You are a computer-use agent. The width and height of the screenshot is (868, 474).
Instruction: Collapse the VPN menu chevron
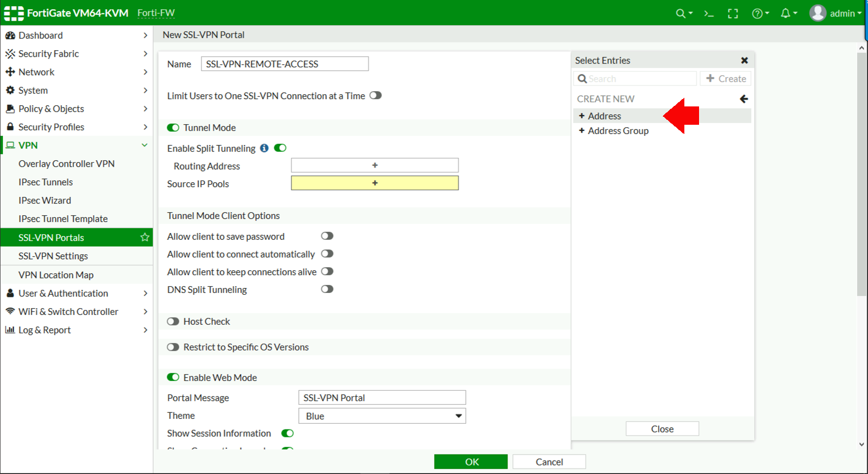click(x=145, y=146)
